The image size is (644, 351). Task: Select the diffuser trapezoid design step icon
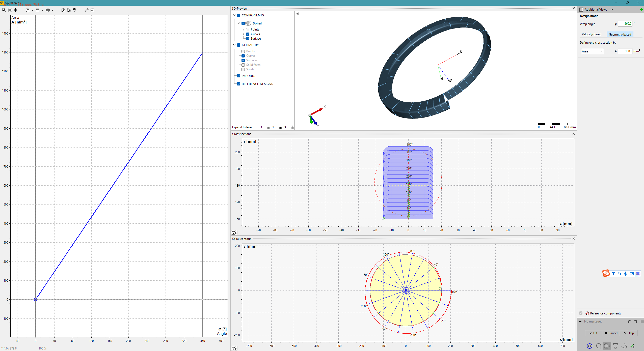tap(615, 346)
